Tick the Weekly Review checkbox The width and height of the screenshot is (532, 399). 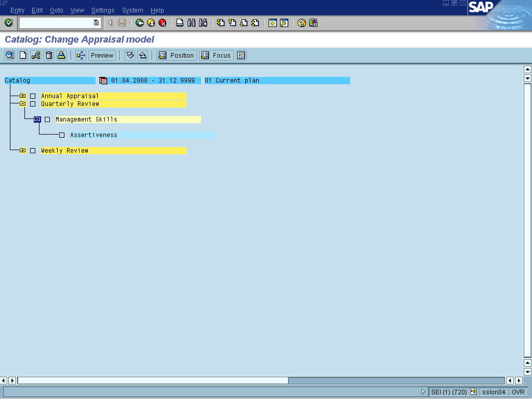coord(33,151)
